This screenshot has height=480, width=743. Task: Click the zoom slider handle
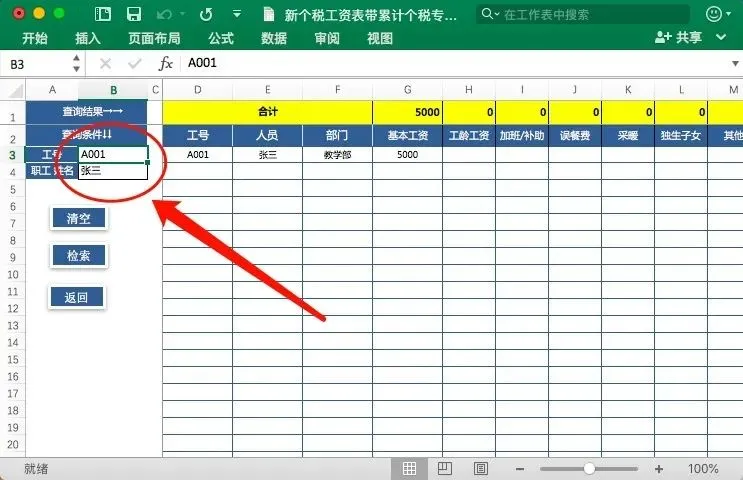point(589,469)
